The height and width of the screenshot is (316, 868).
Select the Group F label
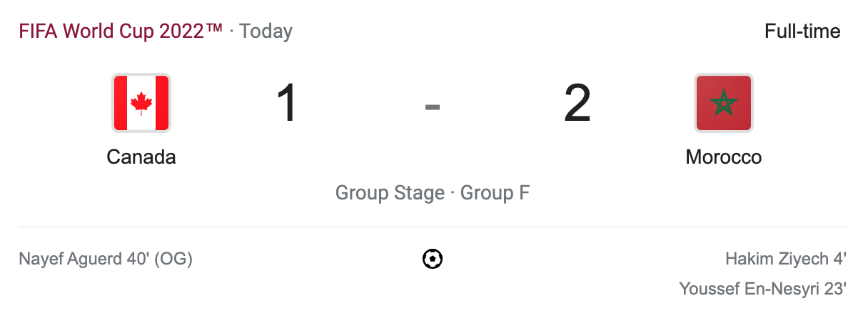click(x=495, y=193)
